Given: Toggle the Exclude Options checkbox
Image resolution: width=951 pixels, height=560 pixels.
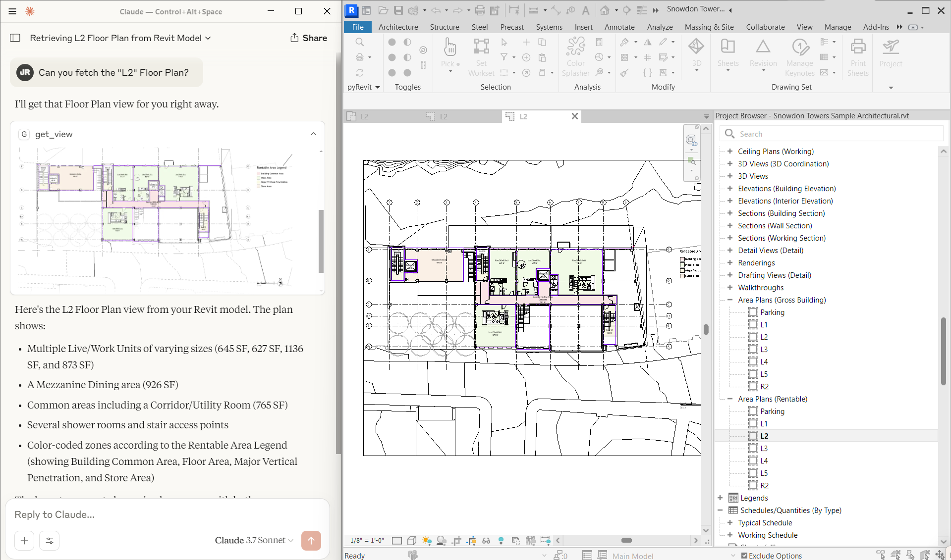Looking at the screenshot, I should pyautogui.click(x=744, y=556).
